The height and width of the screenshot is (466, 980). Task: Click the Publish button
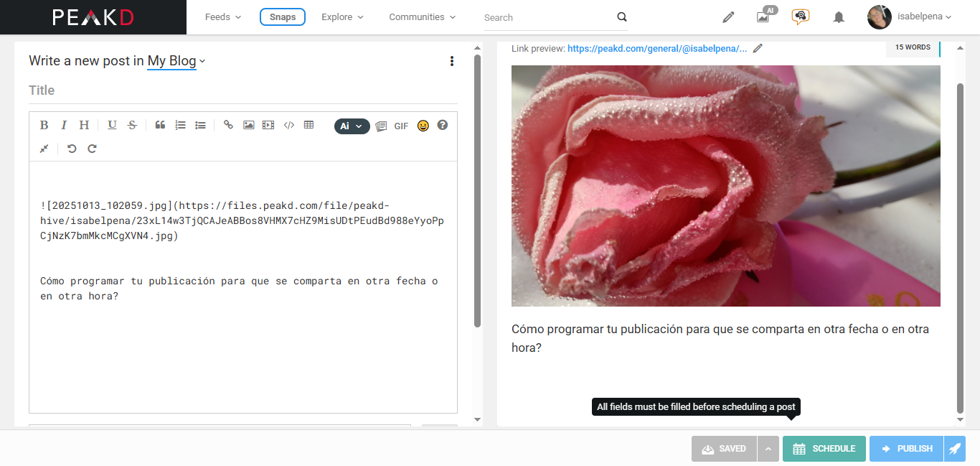pos(907,449)
